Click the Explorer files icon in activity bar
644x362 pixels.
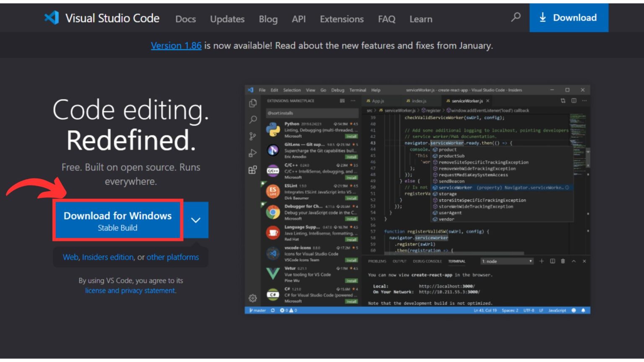pyautogui.click(x=253, y=103)
